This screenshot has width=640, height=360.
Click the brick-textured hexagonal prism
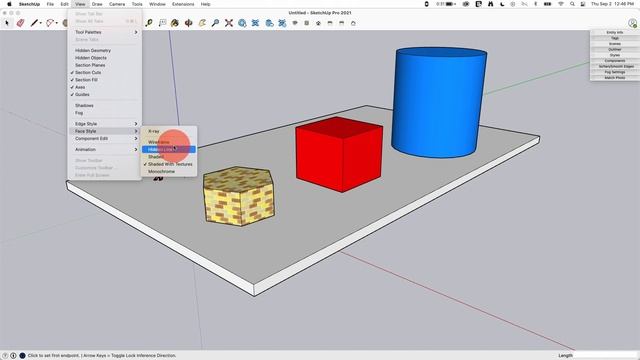point(239,197)
